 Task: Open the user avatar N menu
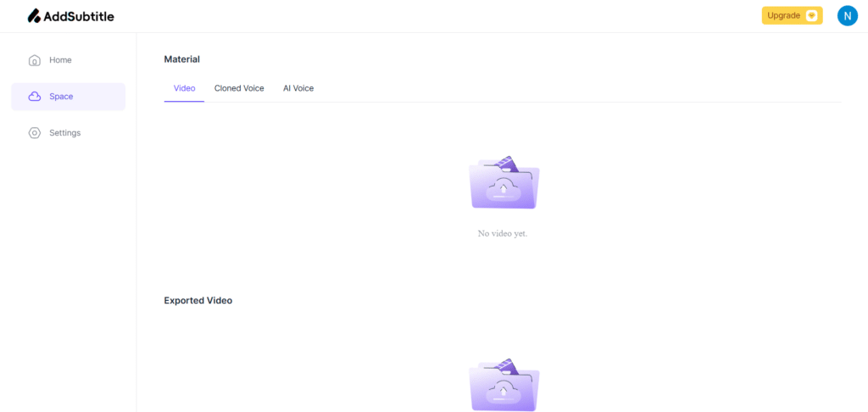[847, 16]
